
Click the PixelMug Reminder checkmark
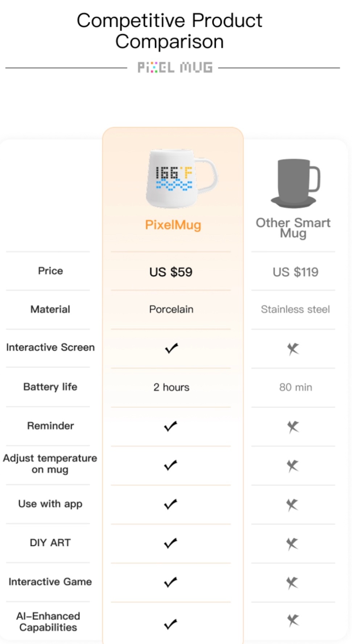tap(171, 426)
